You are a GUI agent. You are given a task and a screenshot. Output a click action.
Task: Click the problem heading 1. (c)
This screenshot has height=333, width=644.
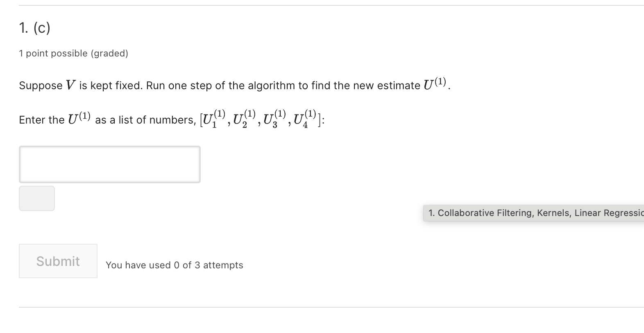point(34,28)
